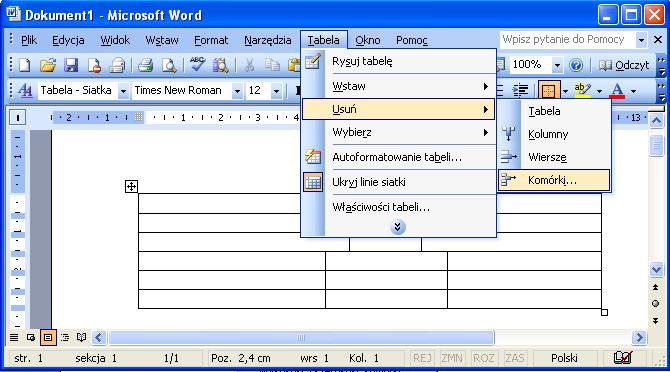
Task: Select Wiersze to delete rows
Action: 554,157
